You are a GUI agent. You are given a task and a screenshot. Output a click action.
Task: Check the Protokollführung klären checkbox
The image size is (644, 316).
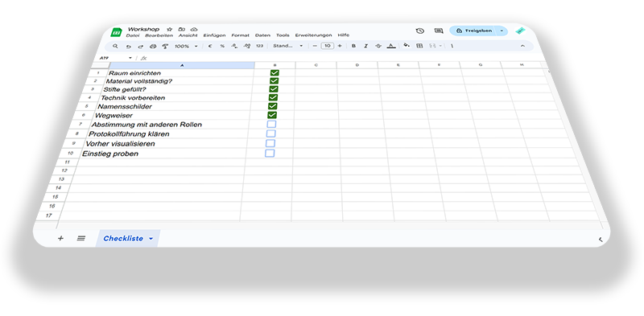[271, 133]
